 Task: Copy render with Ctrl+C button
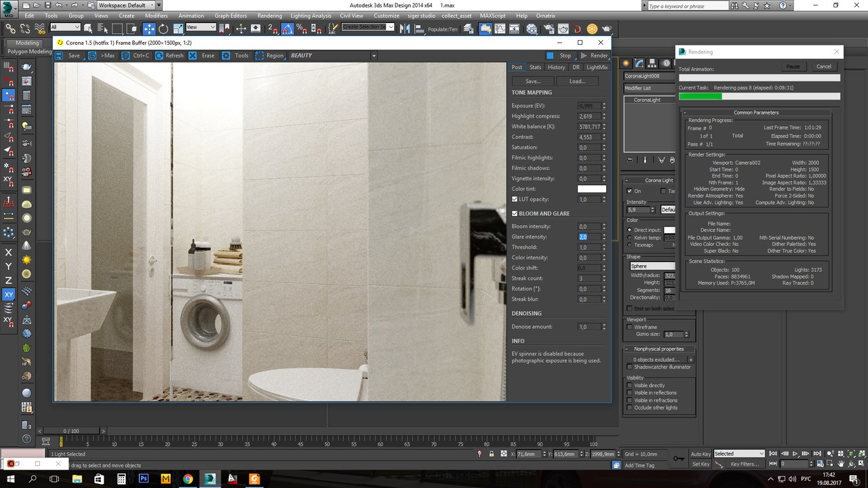click(135, 56)
